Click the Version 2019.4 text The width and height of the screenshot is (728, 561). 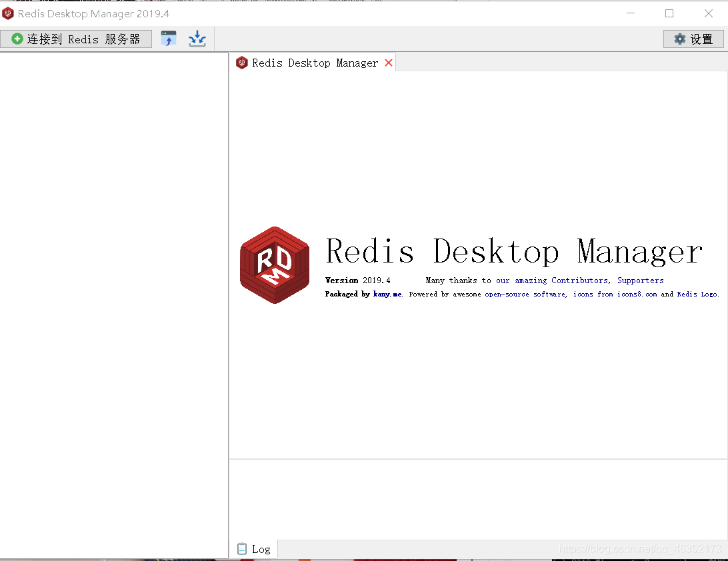click(x=357, y=280)
